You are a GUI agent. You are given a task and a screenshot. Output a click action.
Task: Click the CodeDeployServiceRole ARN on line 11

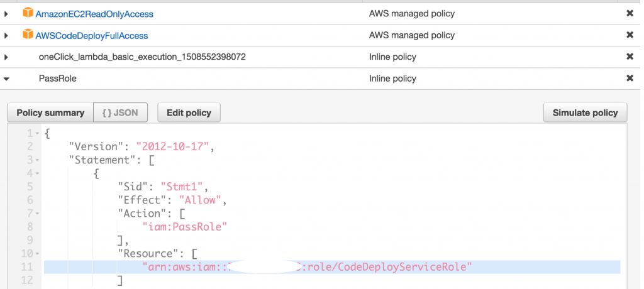tap(307, 267)
